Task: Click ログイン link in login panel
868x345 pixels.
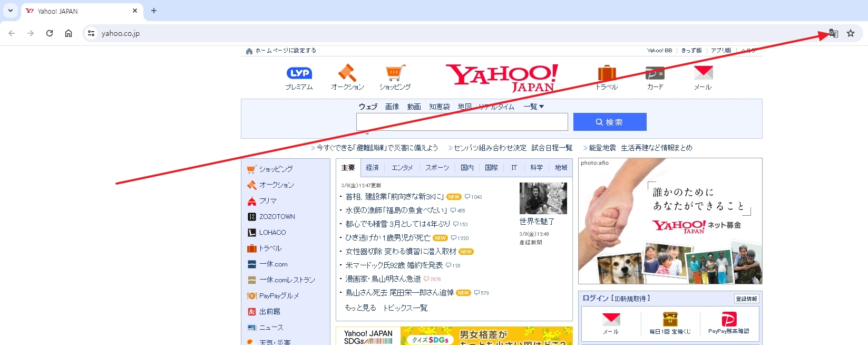Action: (596, 299)
